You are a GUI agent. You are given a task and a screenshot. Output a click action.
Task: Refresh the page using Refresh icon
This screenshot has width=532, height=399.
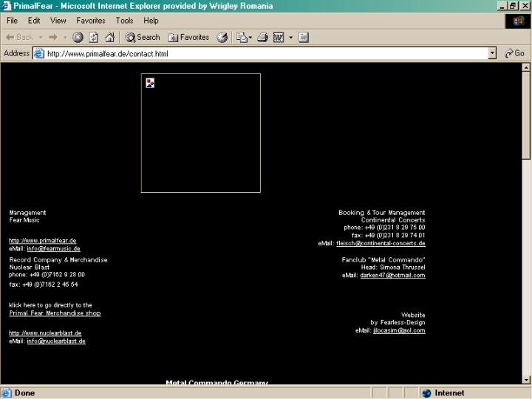point(94,38)
